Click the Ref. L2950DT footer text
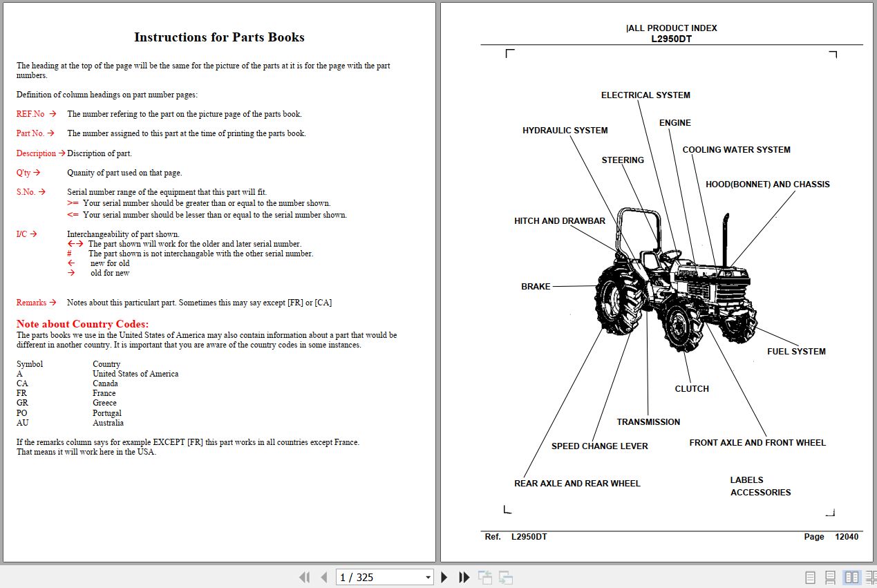Viewport: 877px width, 588px height. 516,537
